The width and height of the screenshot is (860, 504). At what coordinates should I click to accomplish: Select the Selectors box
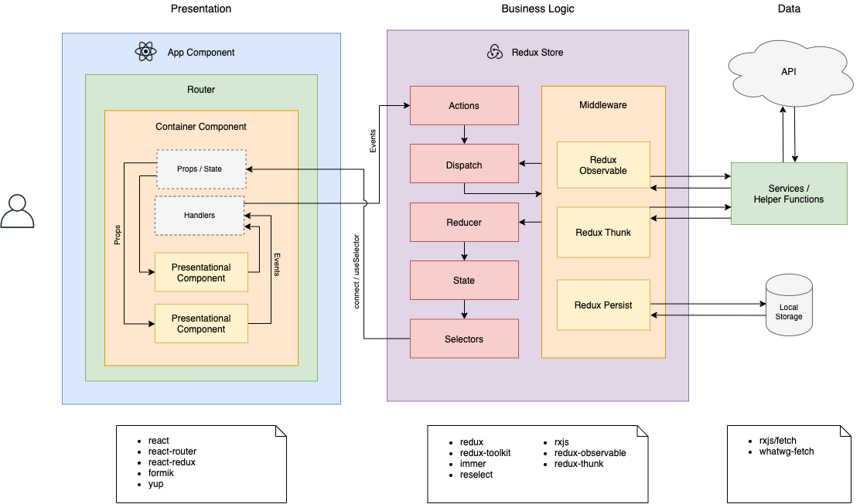coord(464,339)
